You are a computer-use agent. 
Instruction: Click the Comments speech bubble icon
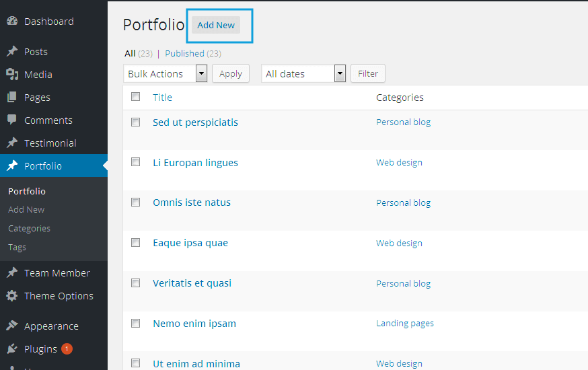(x=11, y=120)
